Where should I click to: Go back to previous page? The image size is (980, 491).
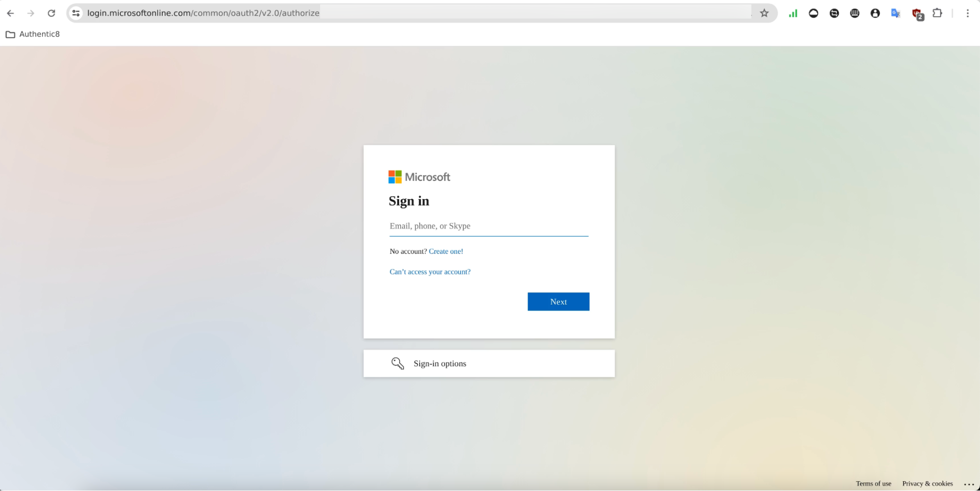pos(10,13)
